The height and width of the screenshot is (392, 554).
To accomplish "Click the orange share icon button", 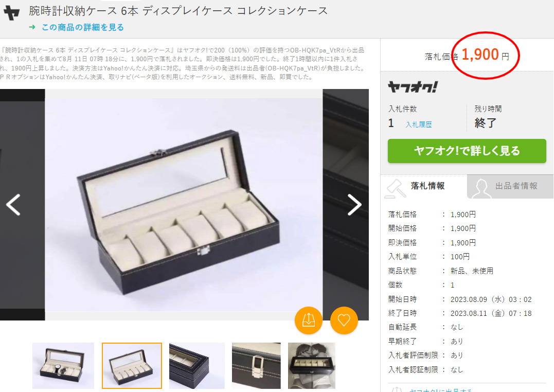I will click(309, 320).
